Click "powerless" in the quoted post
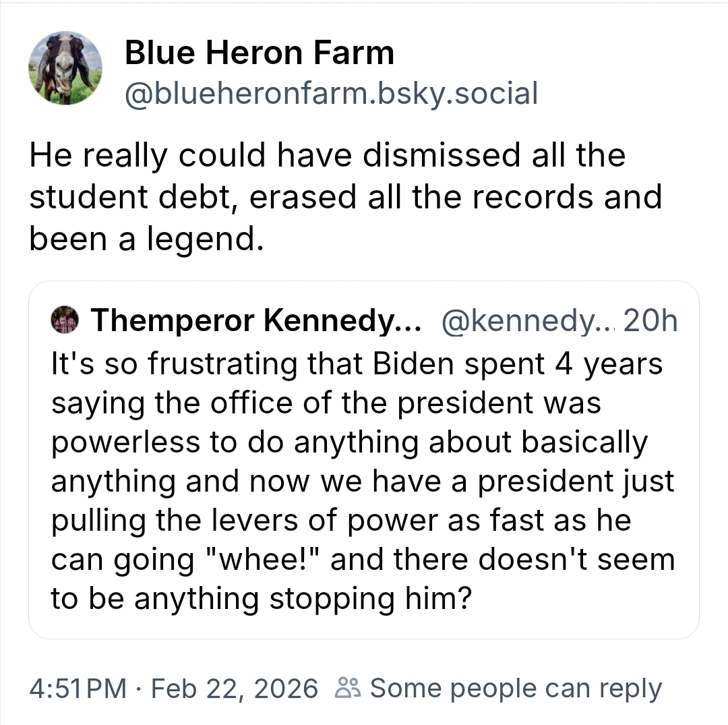 coord(125,442)
